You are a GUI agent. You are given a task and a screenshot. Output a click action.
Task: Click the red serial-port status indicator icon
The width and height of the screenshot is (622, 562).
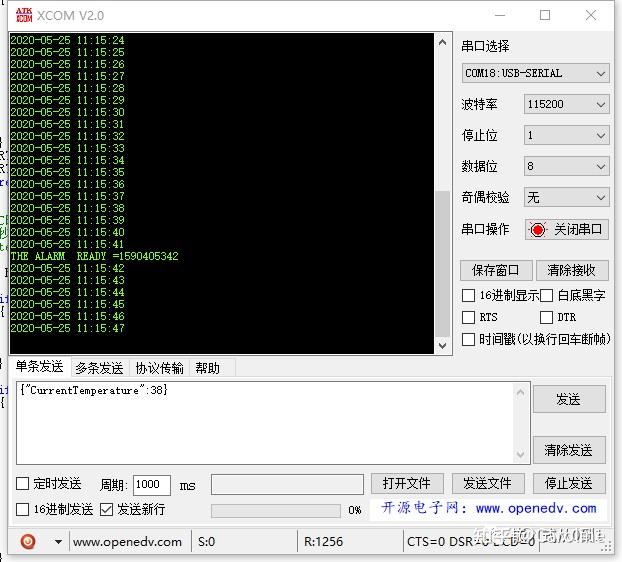tap(538, 230)
